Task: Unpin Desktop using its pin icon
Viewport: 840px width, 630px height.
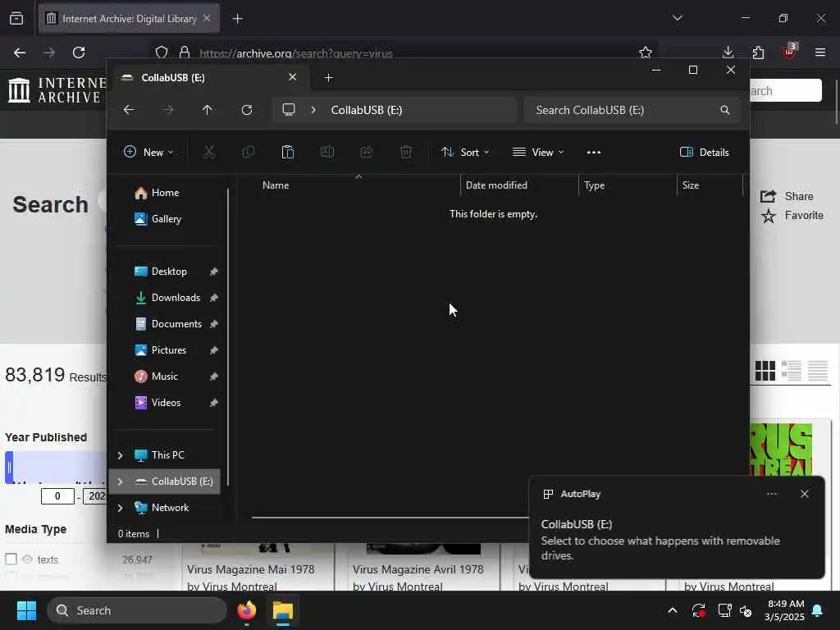Action: pyautogui.click(x=214, y=272)
